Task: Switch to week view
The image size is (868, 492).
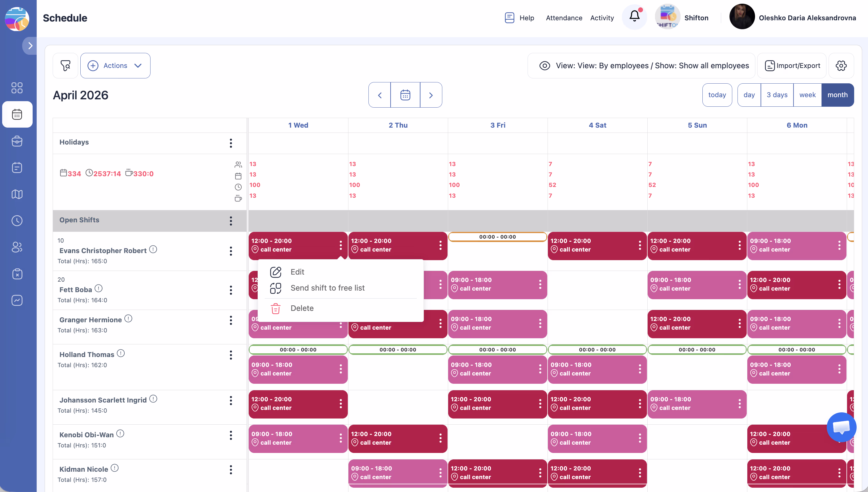Action: pyautogui.click(x=807, y=95)
